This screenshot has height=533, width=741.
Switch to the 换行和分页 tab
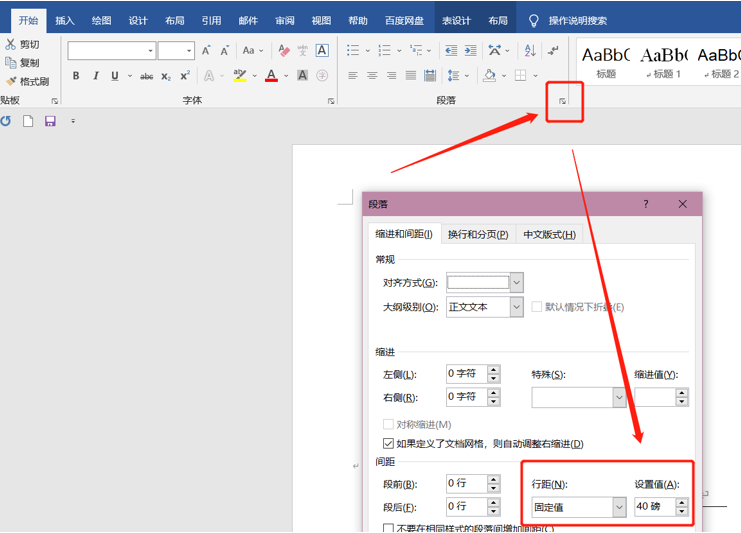(477, 234)
